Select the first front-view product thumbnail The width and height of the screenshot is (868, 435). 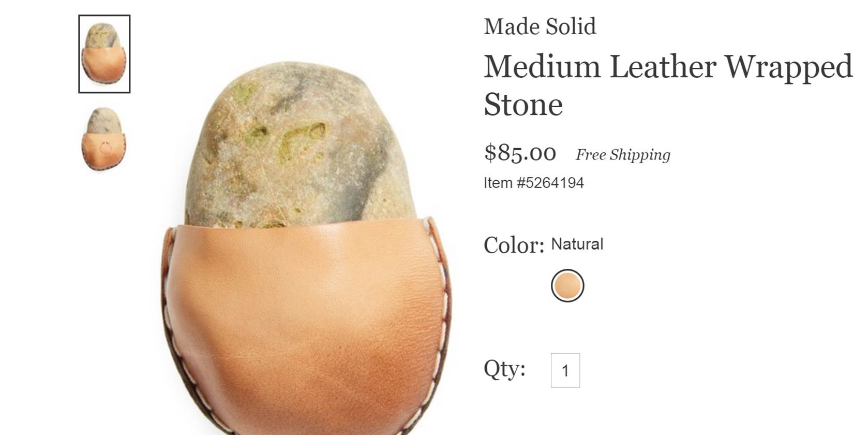[x=104, y=54]
